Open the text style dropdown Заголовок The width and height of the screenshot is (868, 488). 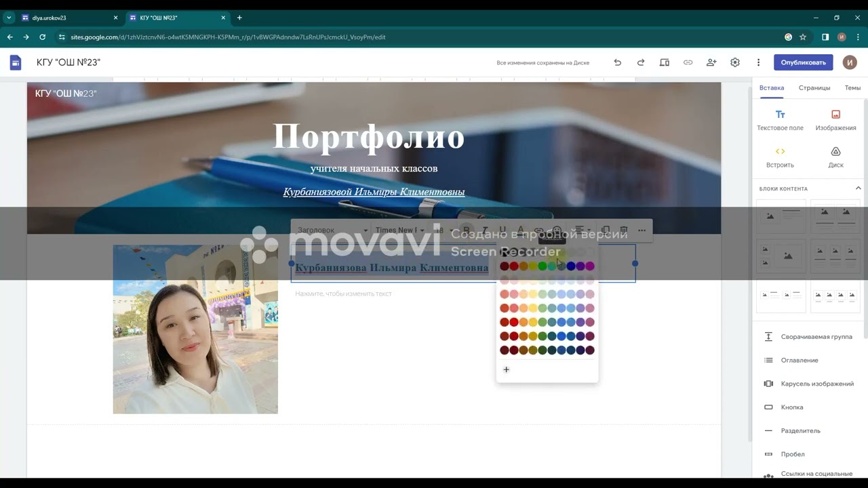click(x=332, y=230)
